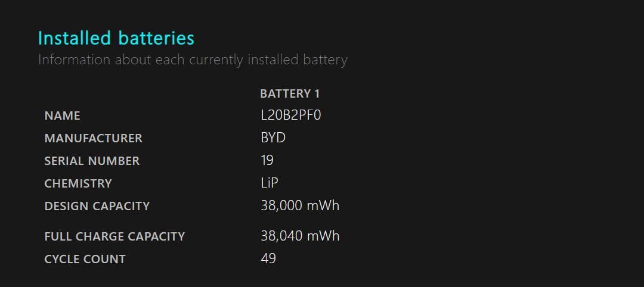Select the manufacturer value BYD
The image size is (644, 287).
click(273, 138)
